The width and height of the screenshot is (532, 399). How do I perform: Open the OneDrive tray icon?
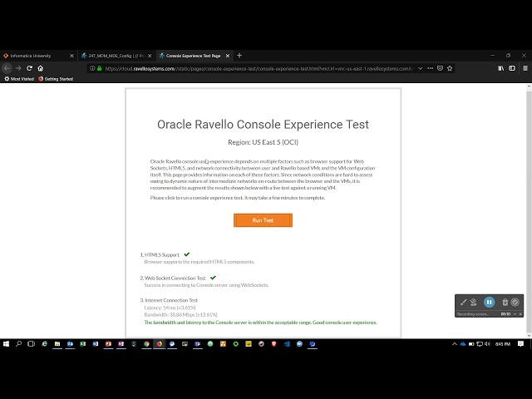click(463, 343)
